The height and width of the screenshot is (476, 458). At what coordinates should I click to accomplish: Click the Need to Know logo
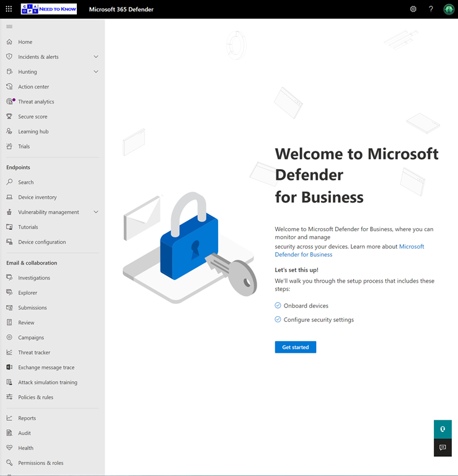click(x=48, y=9)
